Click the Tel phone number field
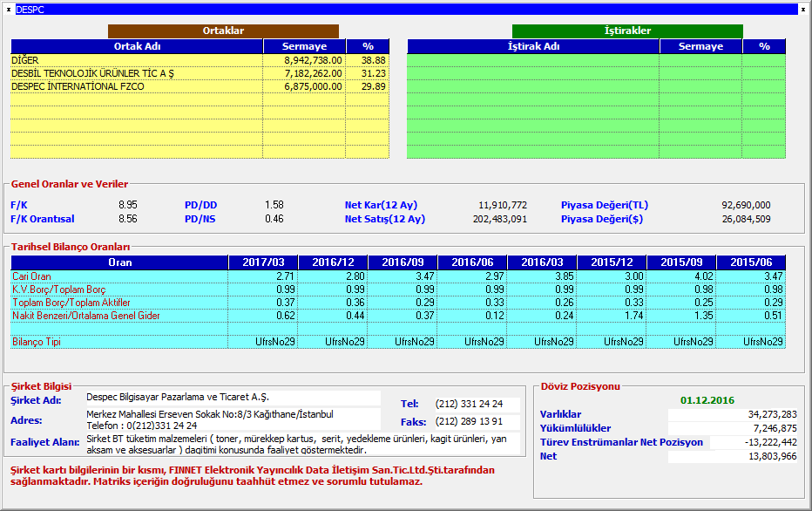The width and height of the screenshot is (812, 511). [x=477, y=404]
